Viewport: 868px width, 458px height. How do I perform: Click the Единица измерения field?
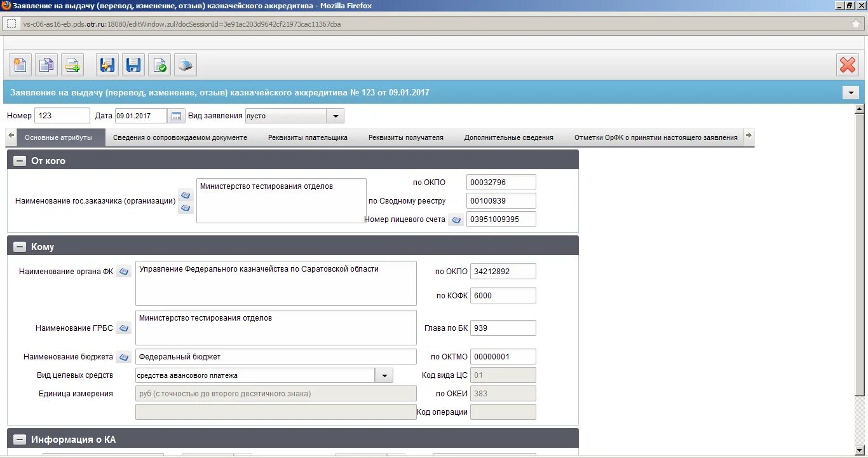pos(276,394)
